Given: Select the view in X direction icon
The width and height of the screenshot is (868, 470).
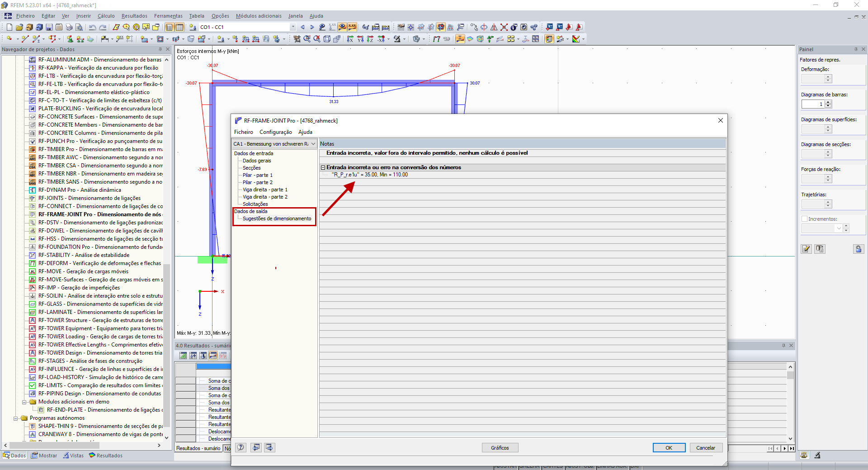Looking at the screenshot, I should point(350,39).
